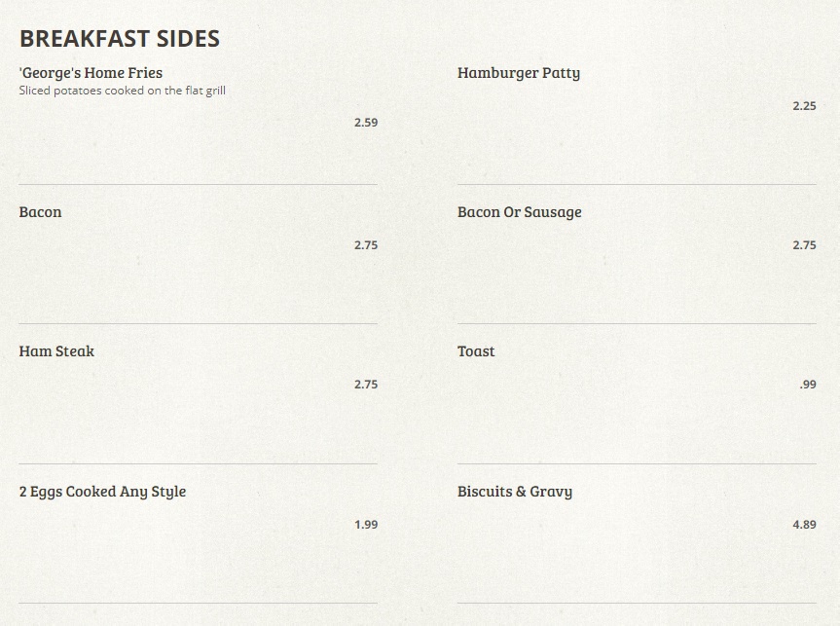Select the standalone Bacon menu item
The image size is (840, 626).
click(40, 212)
